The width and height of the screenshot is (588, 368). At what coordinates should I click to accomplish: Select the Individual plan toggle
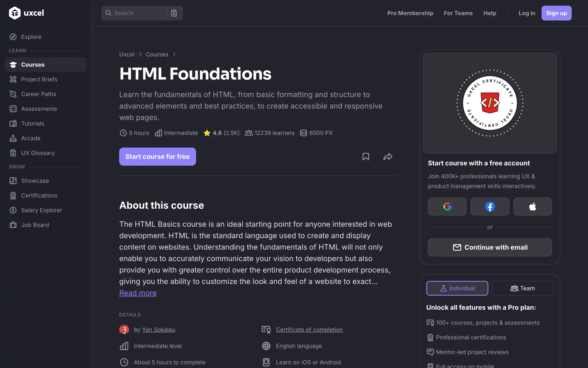(x=457, y=288)
